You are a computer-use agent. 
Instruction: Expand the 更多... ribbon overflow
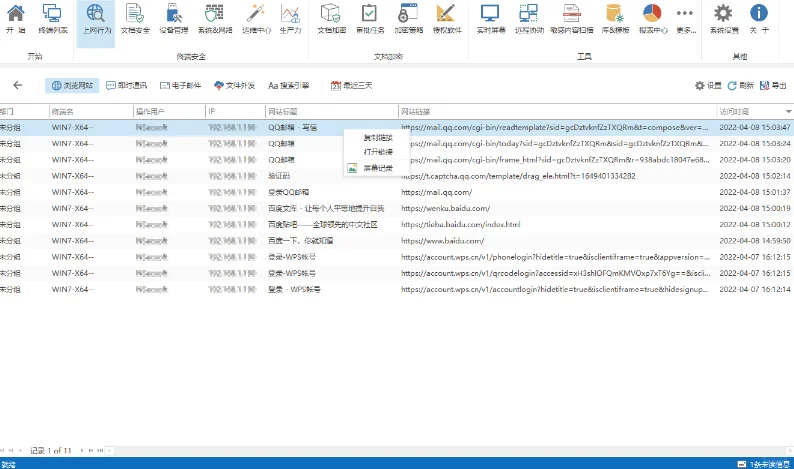686,19
